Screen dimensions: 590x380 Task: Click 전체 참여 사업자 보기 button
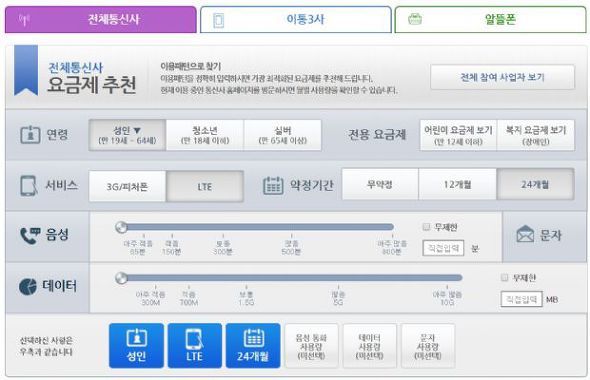502,77
